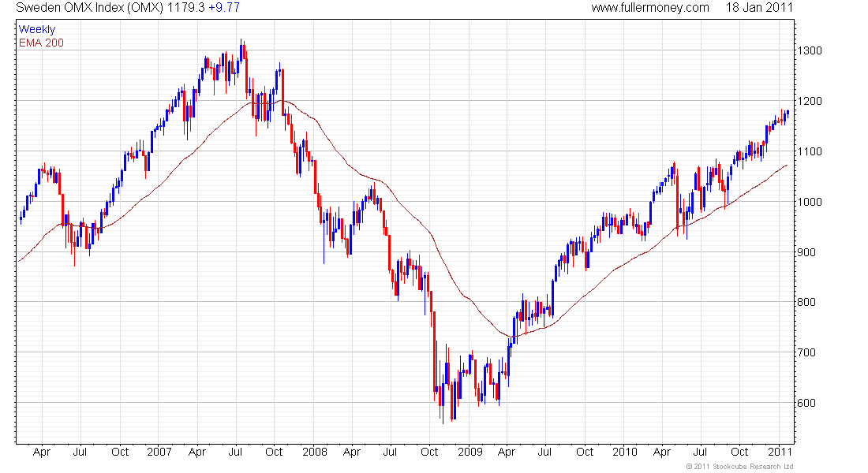
Task: Click the 900 price axis label
Action: 806,252
